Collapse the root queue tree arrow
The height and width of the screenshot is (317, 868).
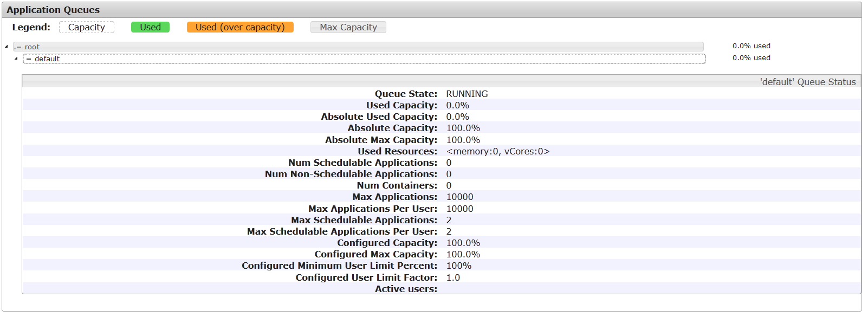[x=6, y=47]
